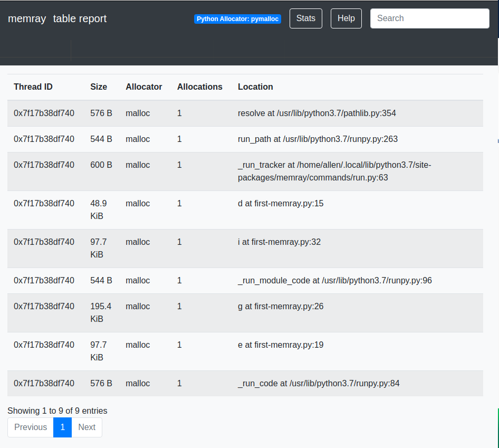Select location 'e at first-memray.py:19'
Viewport: 499px width, 448px height.
click(281, 345)
